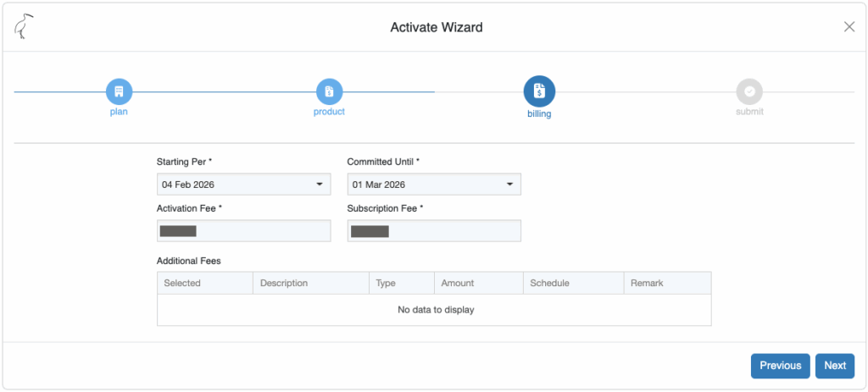This screenshot has width=868, height=392.
Task: Open the Starting Per date dropdown
Action: pyautogui.click(x=243, y=185)
